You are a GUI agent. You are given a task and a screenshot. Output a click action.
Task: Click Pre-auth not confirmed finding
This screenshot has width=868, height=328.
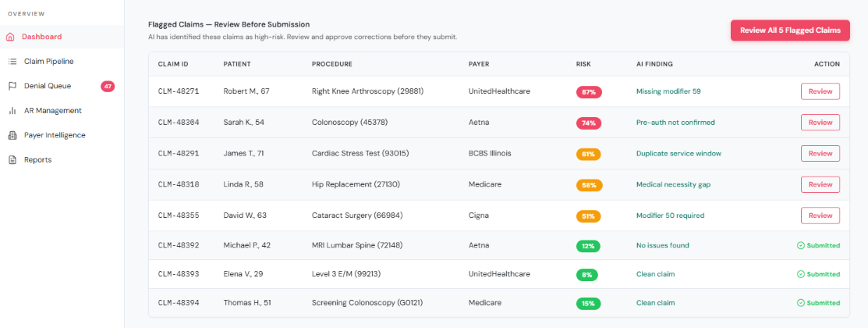click(675, 123)
